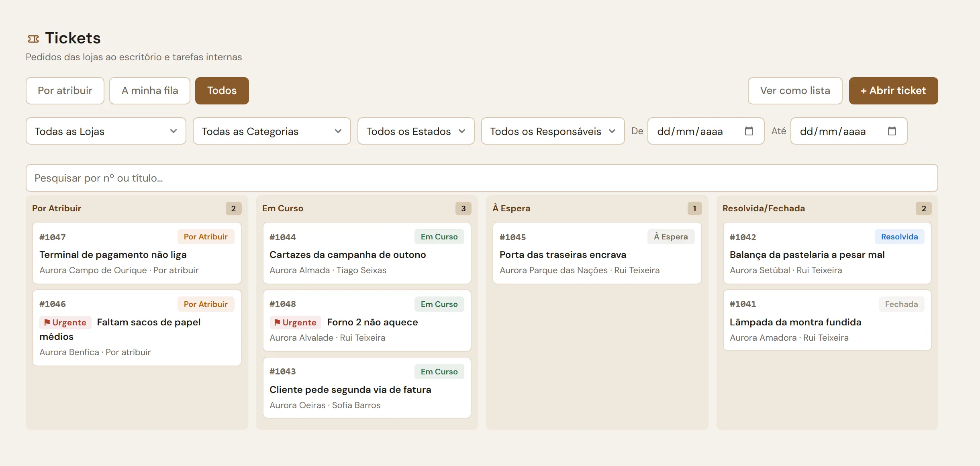The image size is (980, 466).
Task: Click the Em Curso badge on ticket #1048
Action: coord(439,304)
